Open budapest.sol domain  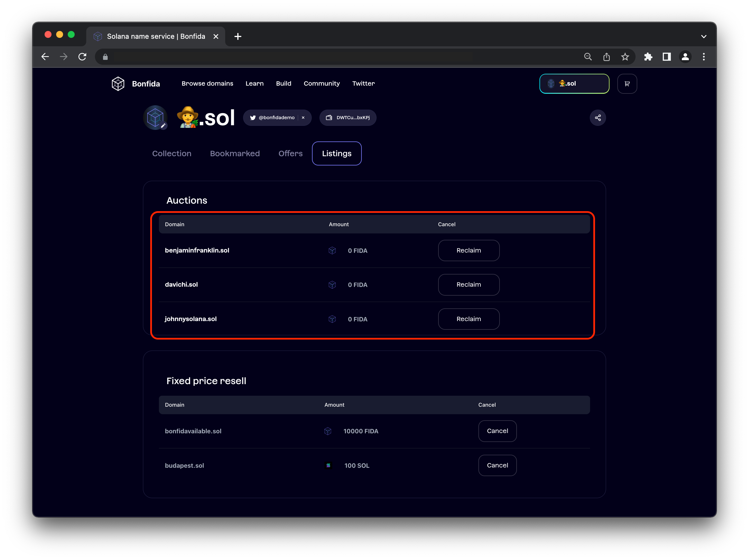point(184,466)
